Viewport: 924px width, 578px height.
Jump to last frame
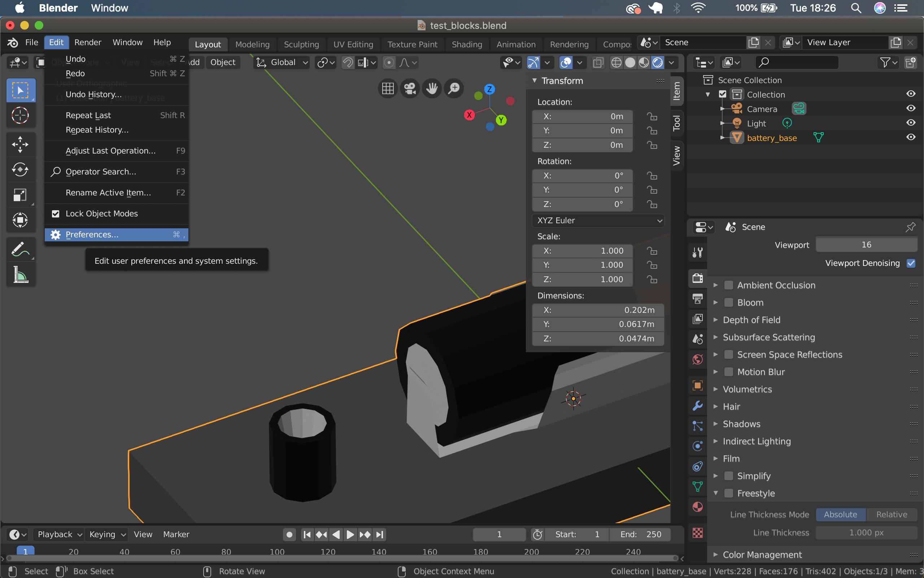point(380,534)
